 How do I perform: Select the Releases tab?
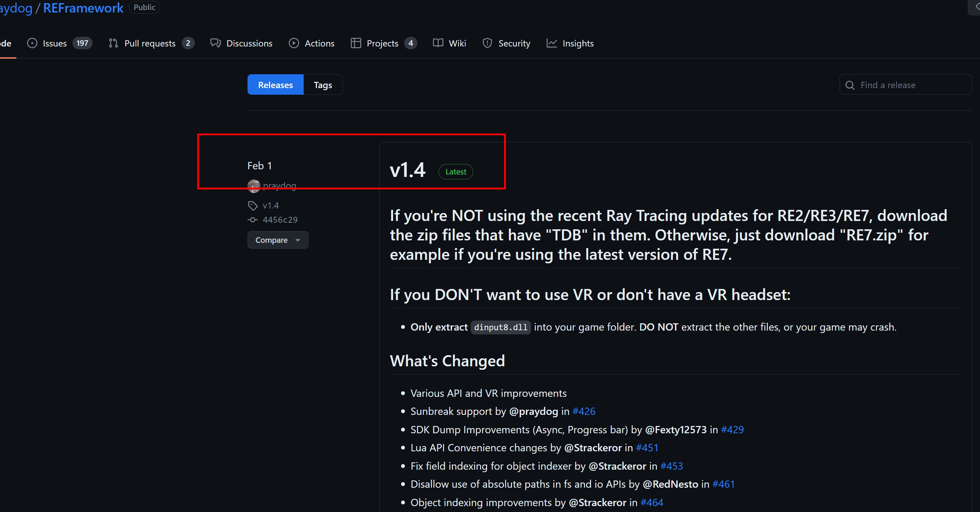(x=276, y=85)
